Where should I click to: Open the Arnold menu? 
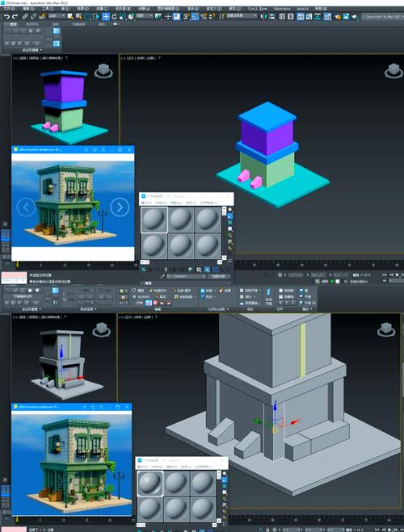point(303,9)
